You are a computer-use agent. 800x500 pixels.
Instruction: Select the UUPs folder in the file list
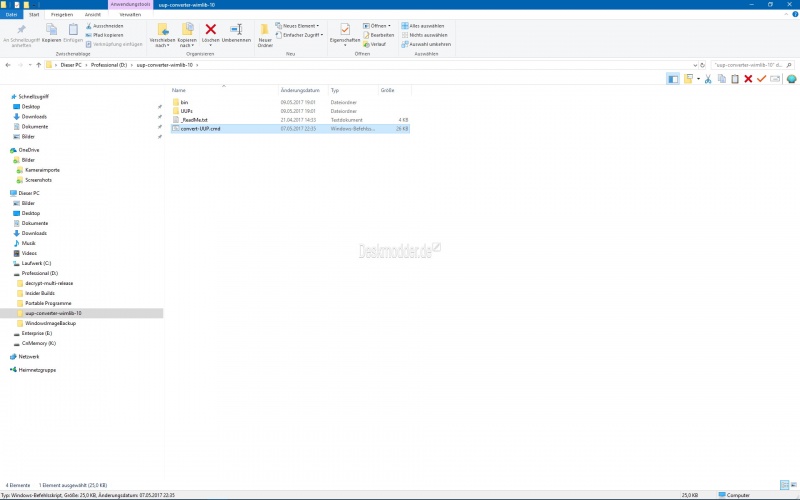point(290,111)
